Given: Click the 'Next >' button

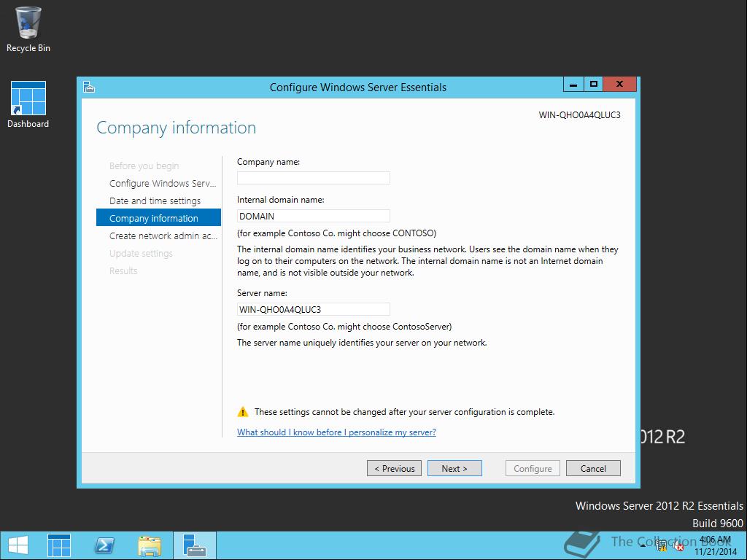Looking at the screenshot, I should click(x=454, y=468).
